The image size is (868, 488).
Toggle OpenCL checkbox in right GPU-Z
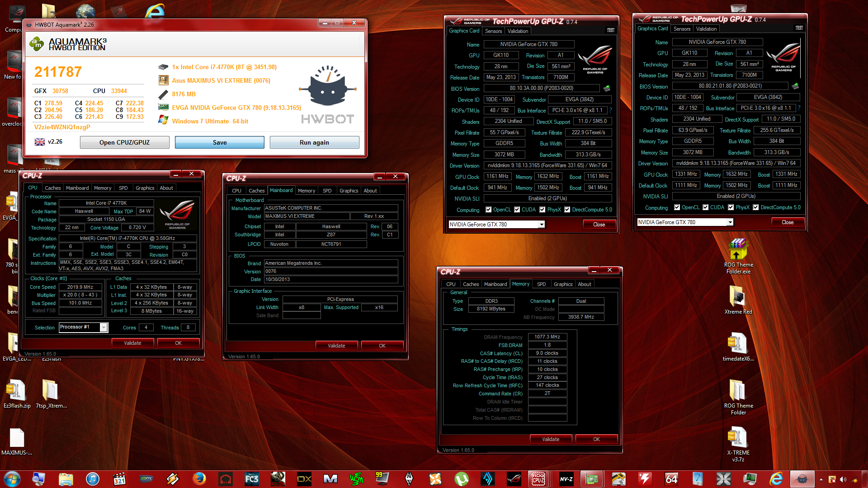point(677,207)
